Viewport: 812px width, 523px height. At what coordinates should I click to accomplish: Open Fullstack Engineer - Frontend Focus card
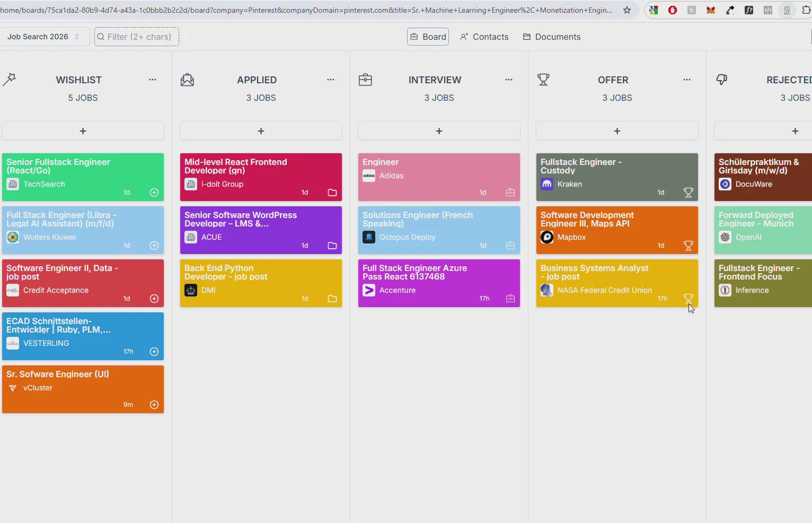coord(763,283)
